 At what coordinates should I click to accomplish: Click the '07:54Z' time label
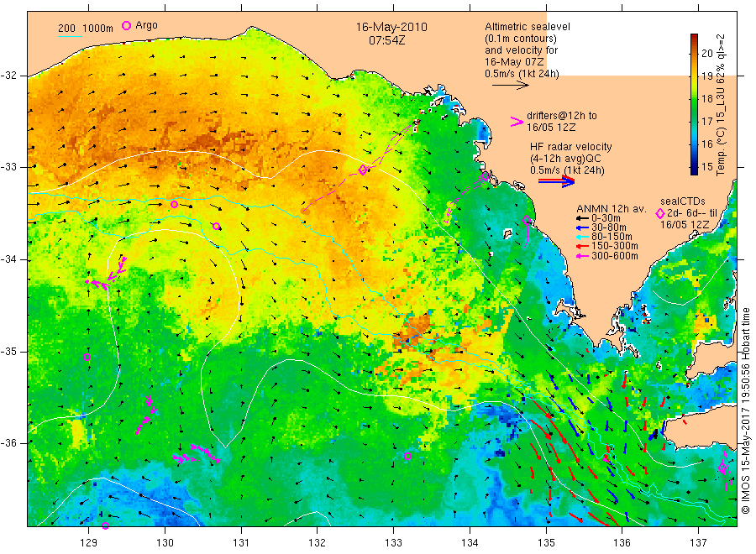click(387, 40)
